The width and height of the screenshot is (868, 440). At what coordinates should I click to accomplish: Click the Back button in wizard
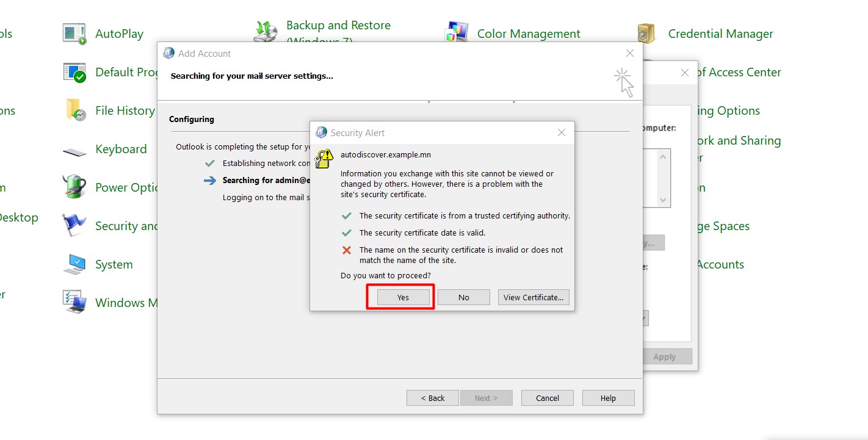(433, 398)
